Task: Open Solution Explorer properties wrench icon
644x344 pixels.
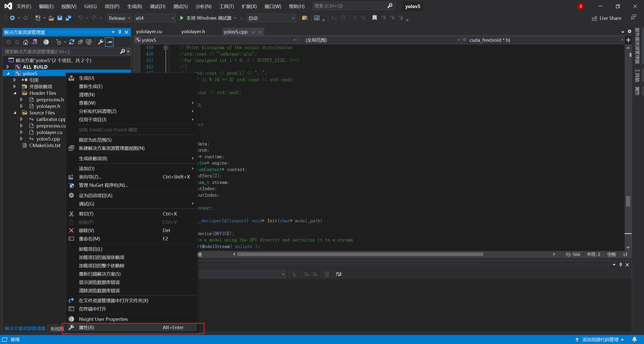Action: pos(100,42)
